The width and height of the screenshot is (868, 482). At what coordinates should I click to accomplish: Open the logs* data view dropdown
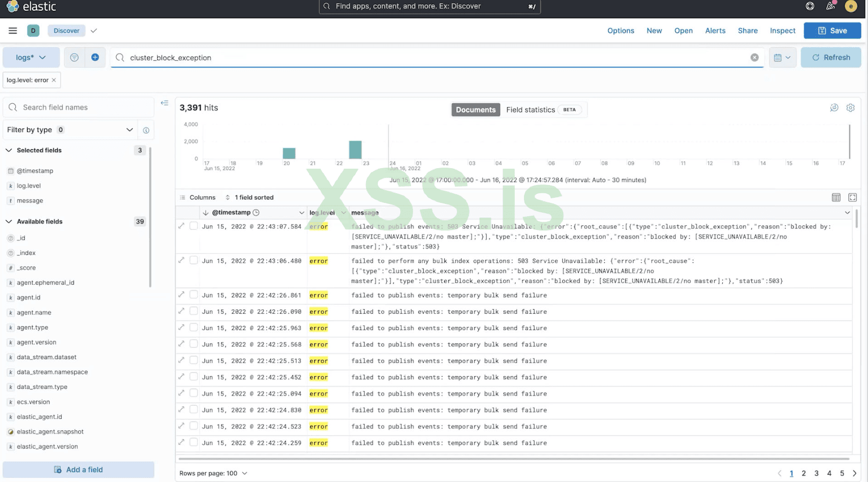(x=31, y=57)
